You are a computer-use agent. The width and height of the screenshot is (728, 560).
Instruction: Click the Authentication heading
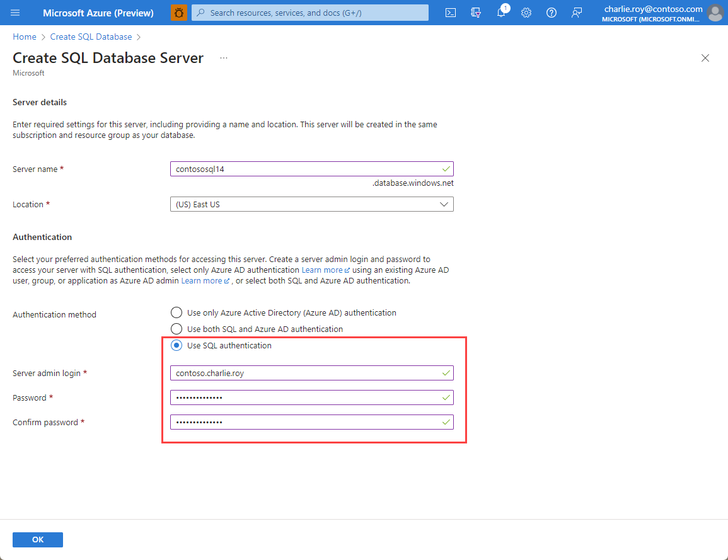point(42,237)
